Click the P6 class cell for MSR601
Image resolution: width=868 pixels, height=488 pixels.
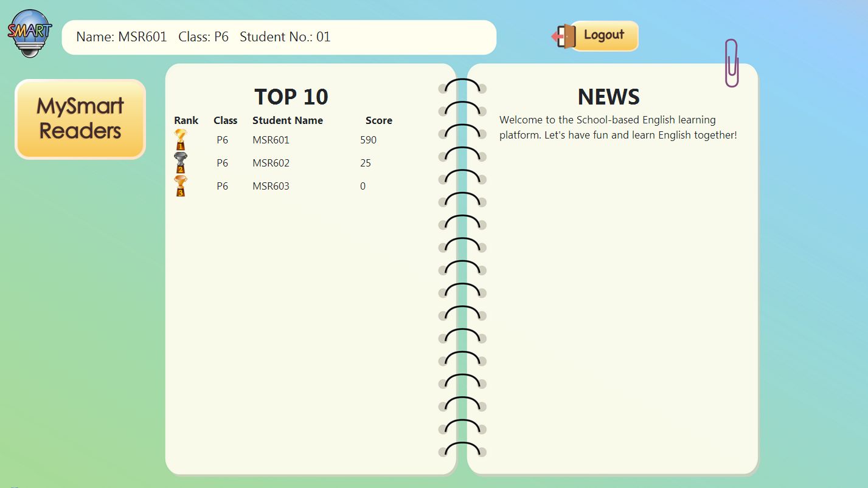pos(223,140)
